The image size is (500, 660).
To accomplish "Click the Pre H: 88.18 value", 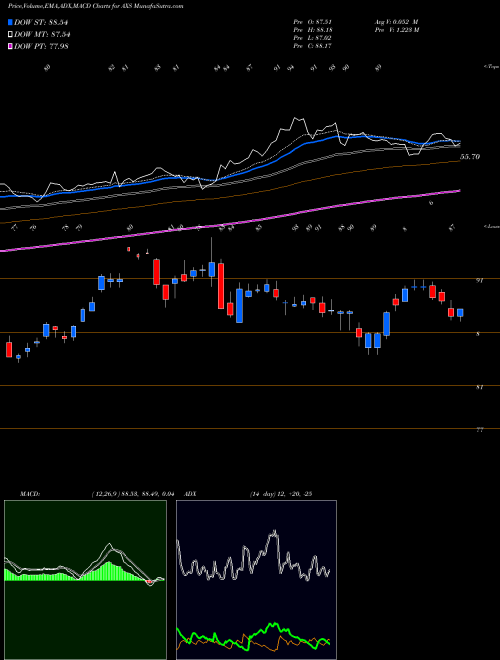I will click(x=313, y=29).
